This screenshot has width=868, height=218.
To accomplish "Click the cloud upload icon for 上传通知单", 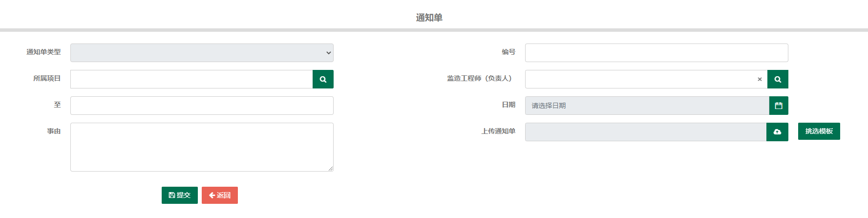I will click(x=777, y=132).
